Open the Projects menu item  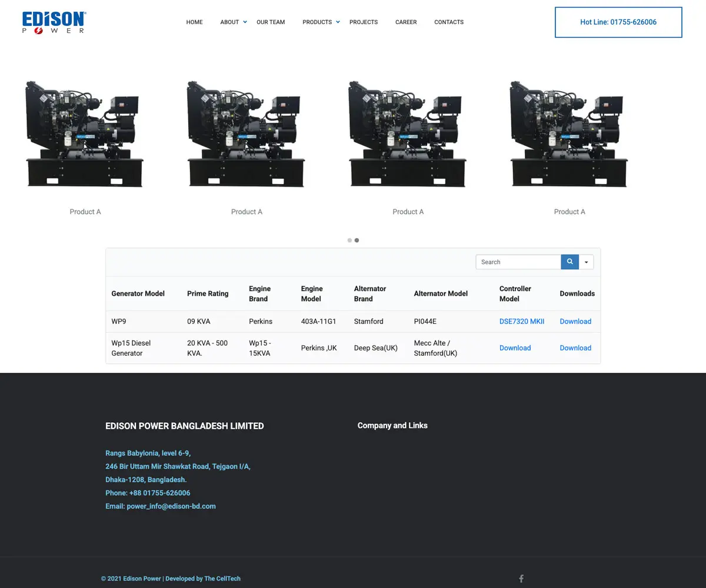tap(364, 22)
